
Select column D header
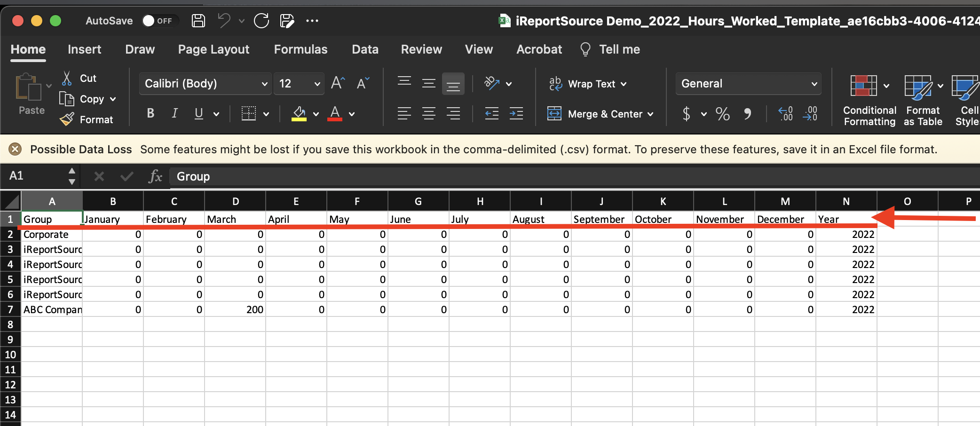pyautogui.click(x=236, y=201)
